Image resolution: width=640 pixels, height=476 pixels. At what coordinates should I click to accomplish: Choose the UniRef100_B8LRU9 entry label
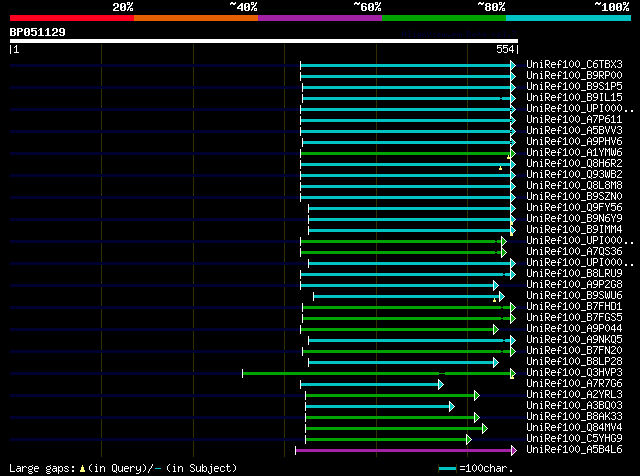click(x=574, y=274)
